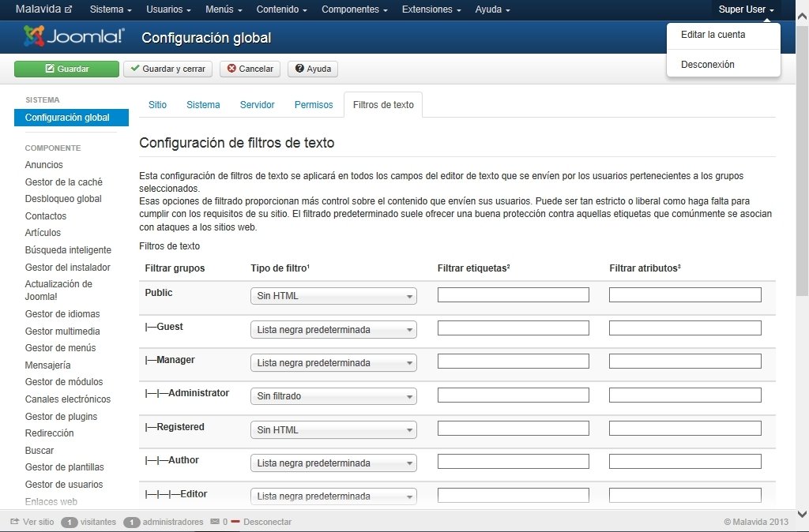Click Filtrar etiquetas field for Public
This screenshot has height=532, width=809.
click(514, 295)
